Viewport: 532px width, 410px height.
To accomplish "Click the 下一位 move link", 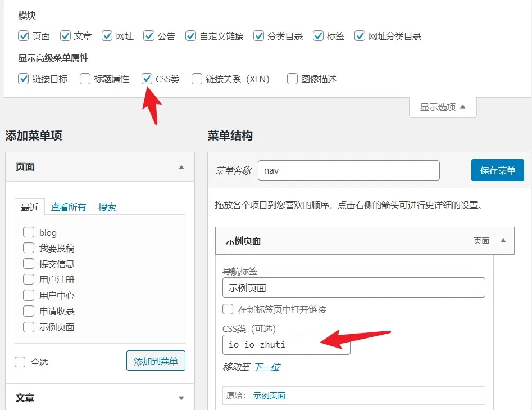I will pos(267,367).
